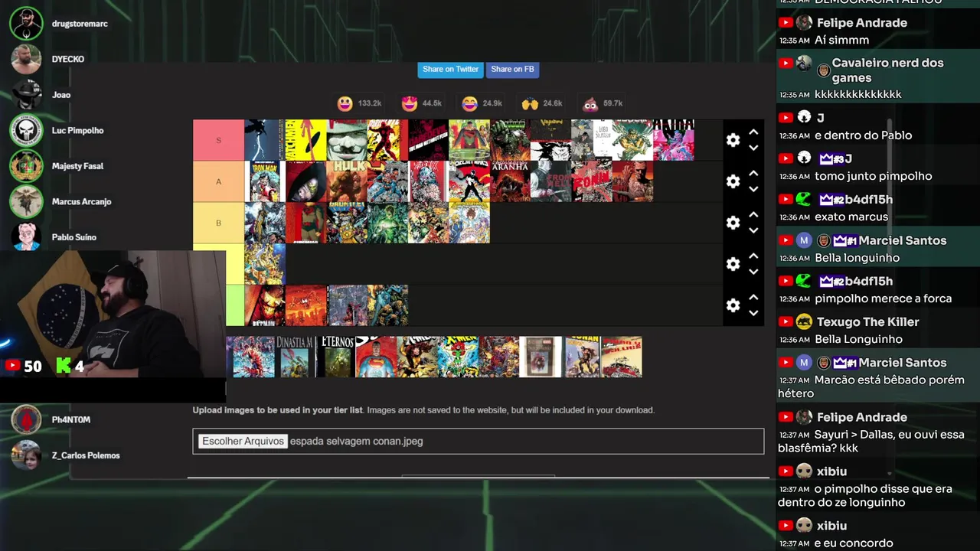Image resolution: width=980 pixels, height=551 pixels.
Task: Click down arrow of fourth tier row
Action: coord(753,272)
